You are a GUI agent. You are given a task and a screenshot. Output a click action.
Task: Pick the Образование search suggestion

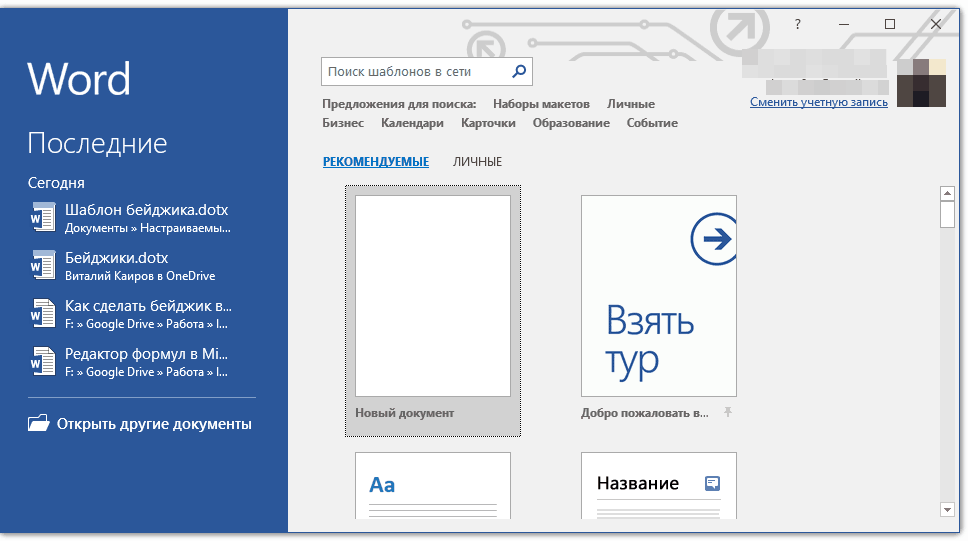[x=571, y=123]
